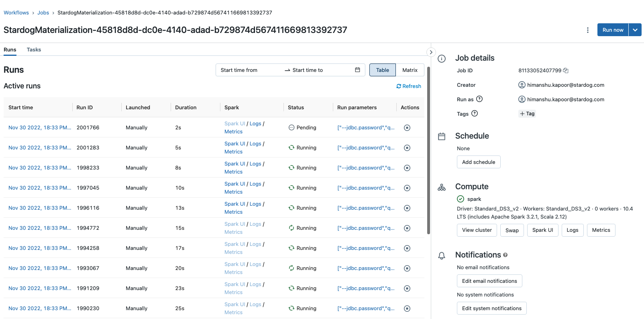
Task: Click the Tags help question icon
Action: pyautogui.click(x=475, y=114)
